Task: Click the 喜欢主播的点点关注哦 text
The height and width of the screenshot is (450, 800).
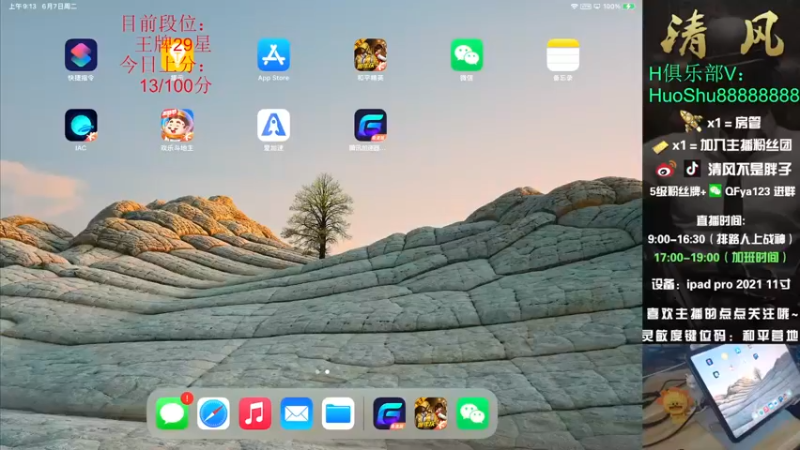Action: [722, 314]
